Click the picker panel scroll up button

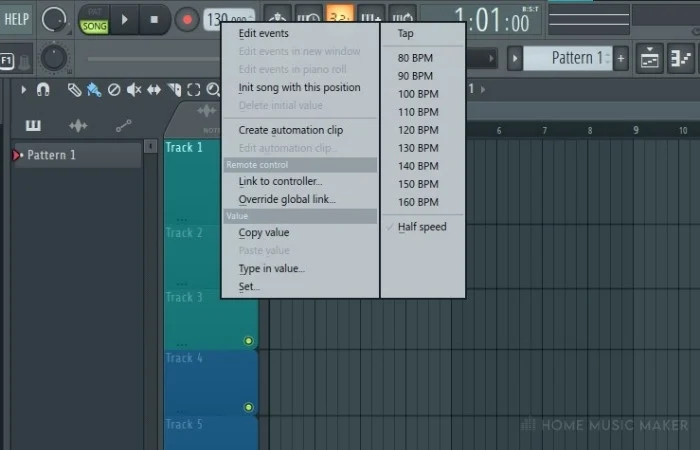(x=150, y=146)
